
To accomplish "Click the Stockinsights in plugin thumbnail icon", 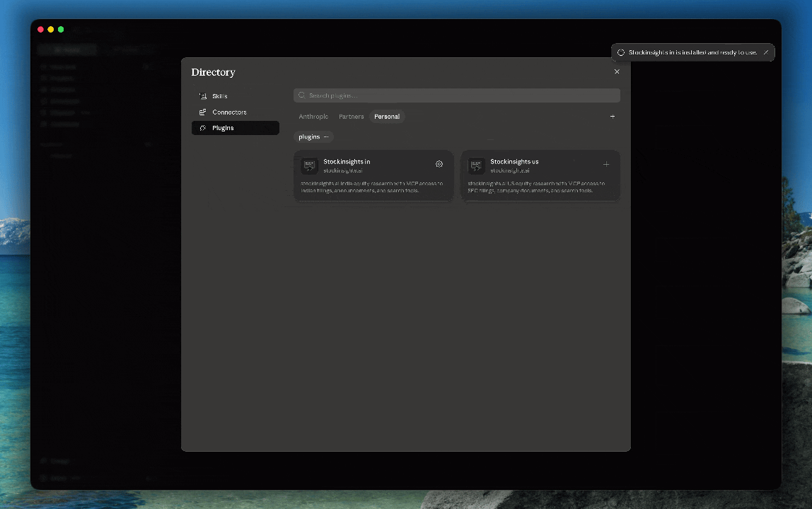I will click(310, 165).
